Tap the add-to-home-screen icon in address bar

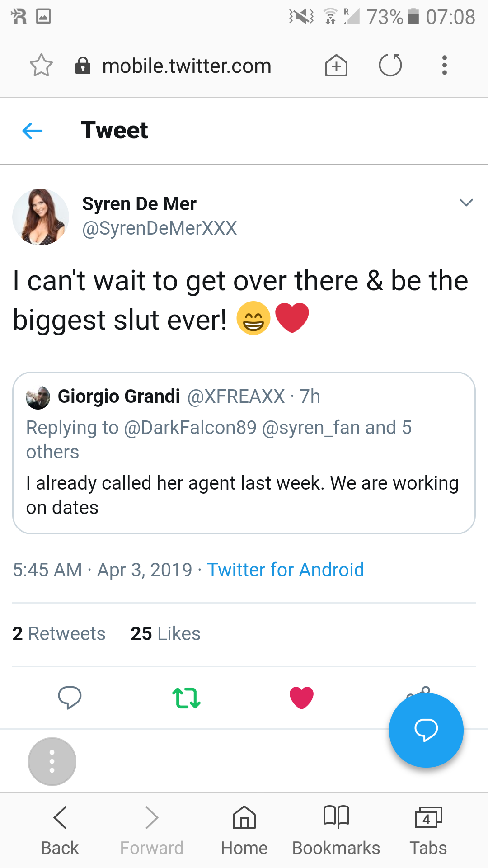coord(337,66)
